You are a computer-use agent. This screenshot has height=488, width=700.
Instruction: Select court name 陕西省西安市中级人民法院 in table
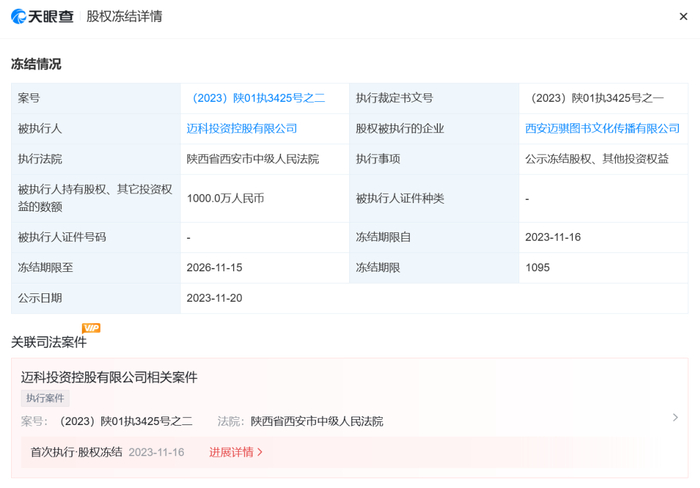point(253,159)
